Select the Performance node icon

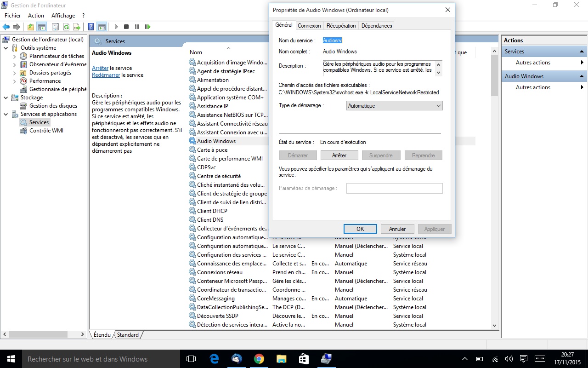click(23, 81)
